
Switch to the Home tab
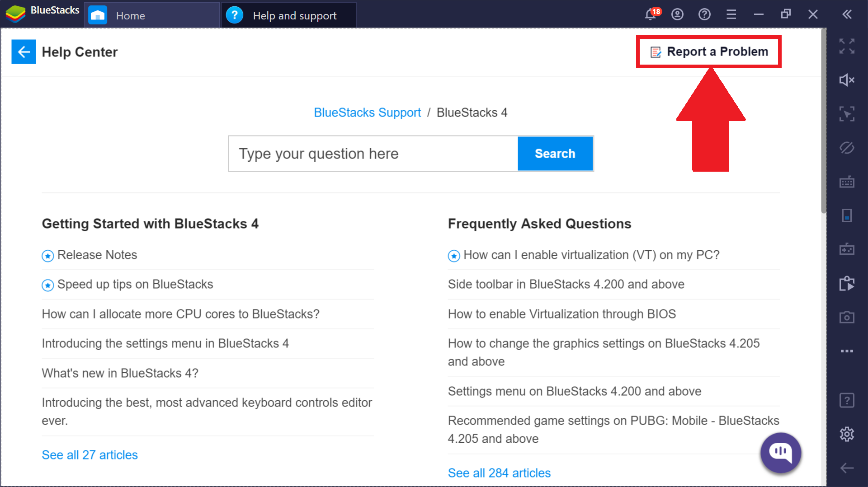152,15
